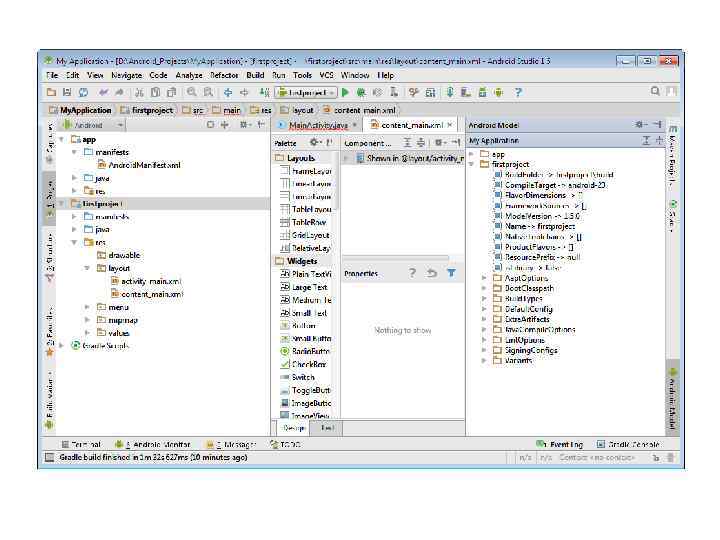This screenshot has width=720, height=540.
Task: Click the Paste toolbar icon
Action: (x=171, y=93)
